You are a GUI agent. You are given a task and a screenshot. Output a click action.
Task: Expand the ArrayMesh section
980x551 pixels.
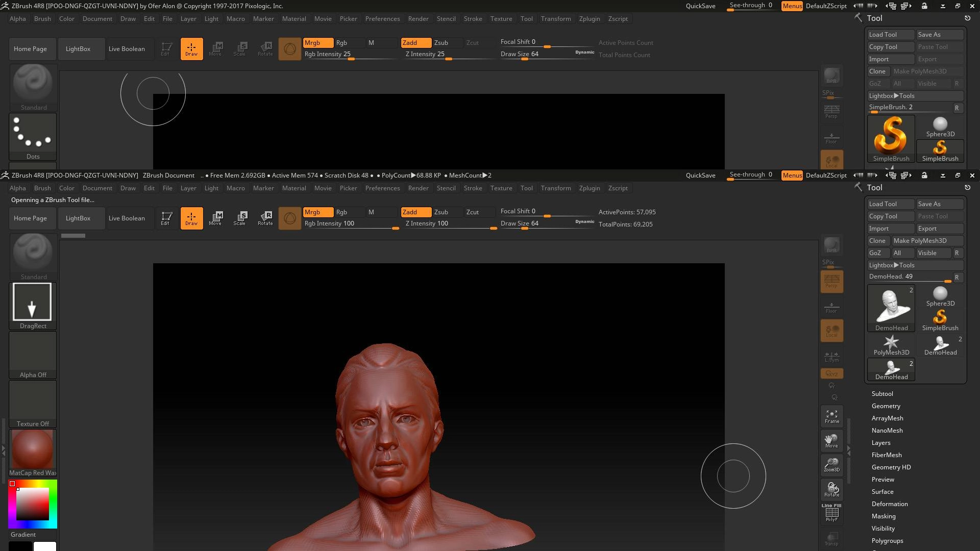tap(887, 418)
